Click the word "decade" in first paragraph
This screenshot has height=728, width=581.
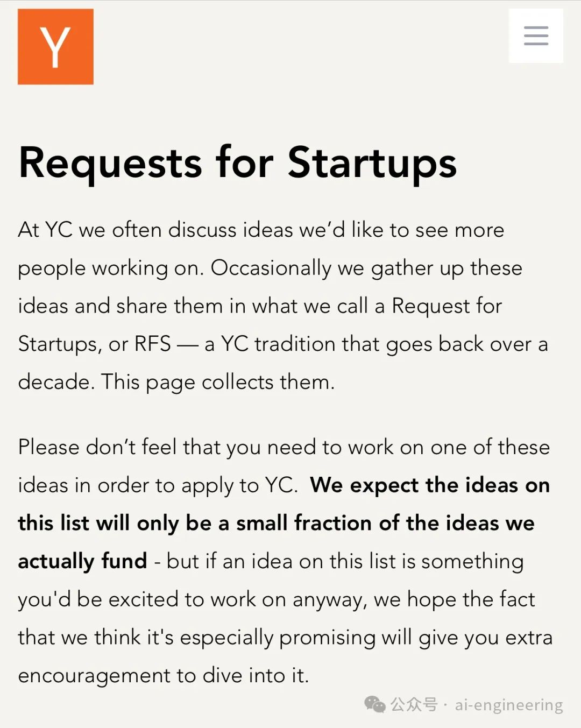pyautogui.click(x=53, y=382)
